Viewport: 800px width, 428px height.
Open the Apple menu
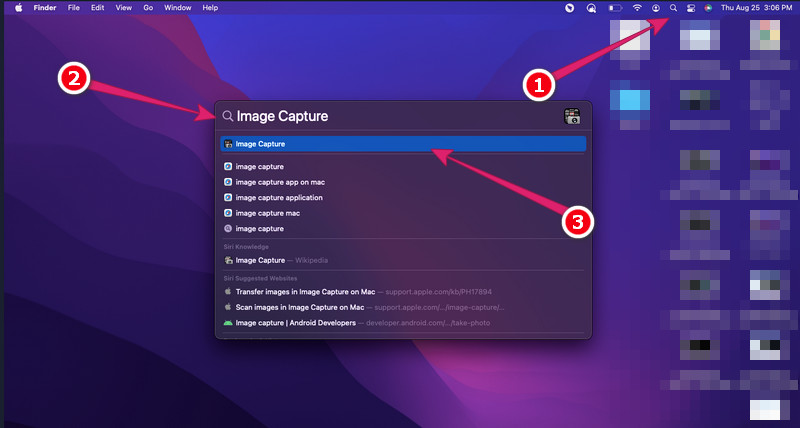pos(19,8)
